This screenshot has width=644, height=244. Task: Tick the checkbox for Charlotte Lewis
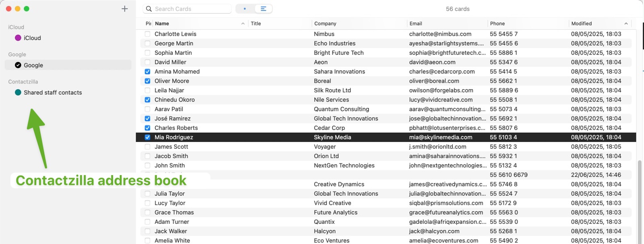147,34
